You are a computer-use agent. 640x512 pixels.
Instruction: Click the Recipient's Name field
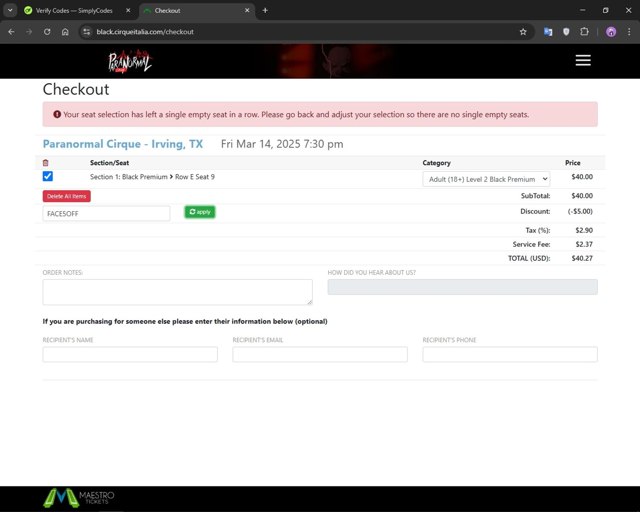coord(130,354)
